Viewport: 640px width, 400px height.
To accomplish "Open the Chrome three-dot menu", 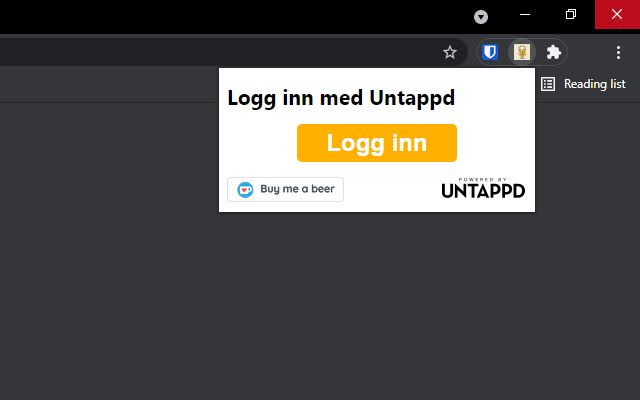I will pos(618,52).
